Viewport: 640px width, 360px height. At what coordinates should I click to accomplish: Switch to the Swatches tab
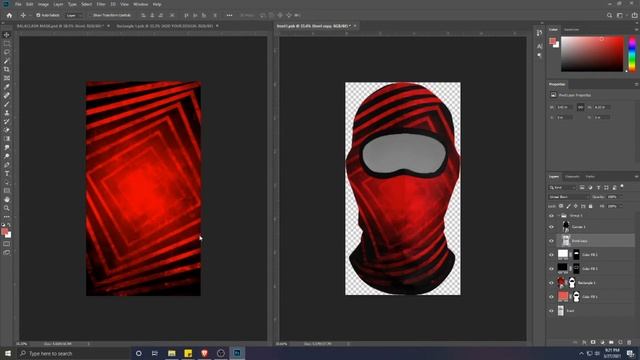click(571, 30)
